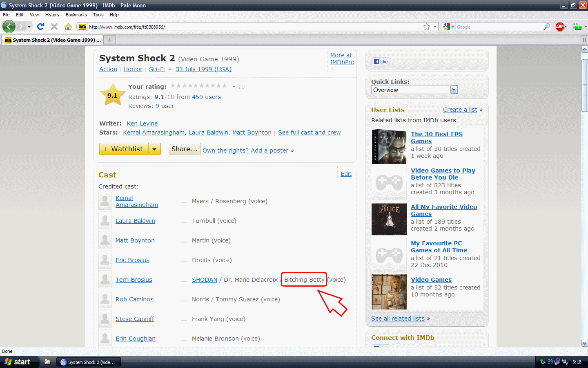588x368 pixels.
Task: Click the bookmark star in the address bar
Action: 427,27
